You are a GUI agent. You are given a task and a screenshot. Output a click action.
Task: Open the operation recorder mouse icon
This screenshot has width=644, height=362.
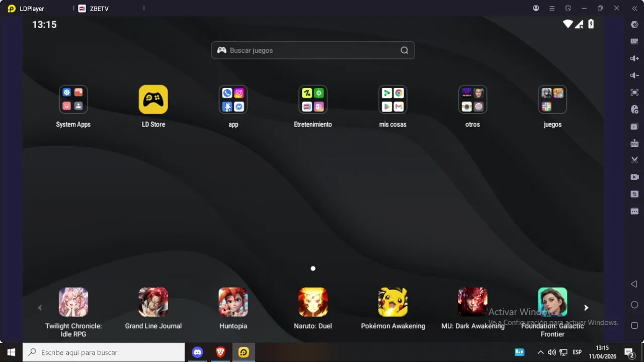pyautogui.click(x=634, y=110)
